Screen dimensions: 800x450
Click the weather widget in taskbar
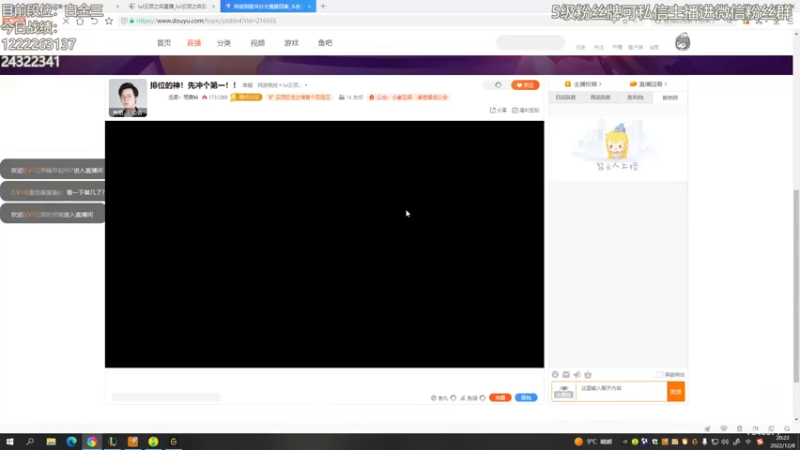click(x=593, y=442)
